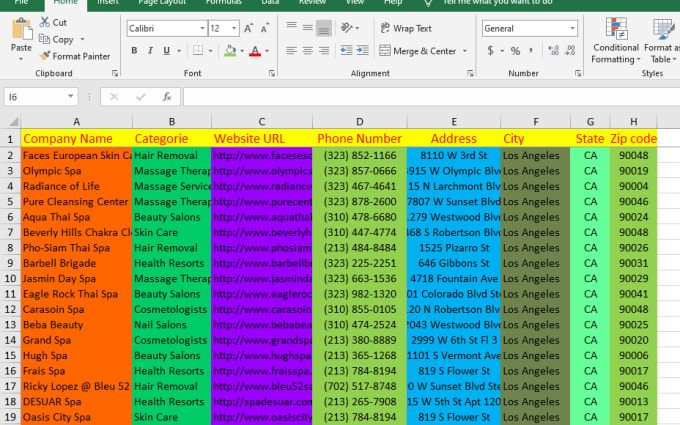680x425 pixels.
Task: Open Conditional Formatting
Action: point(616,41)
